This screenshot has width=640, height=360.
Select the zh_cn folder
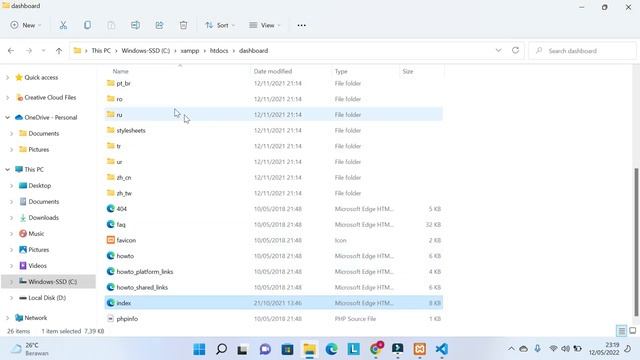(x=273, y=177)
